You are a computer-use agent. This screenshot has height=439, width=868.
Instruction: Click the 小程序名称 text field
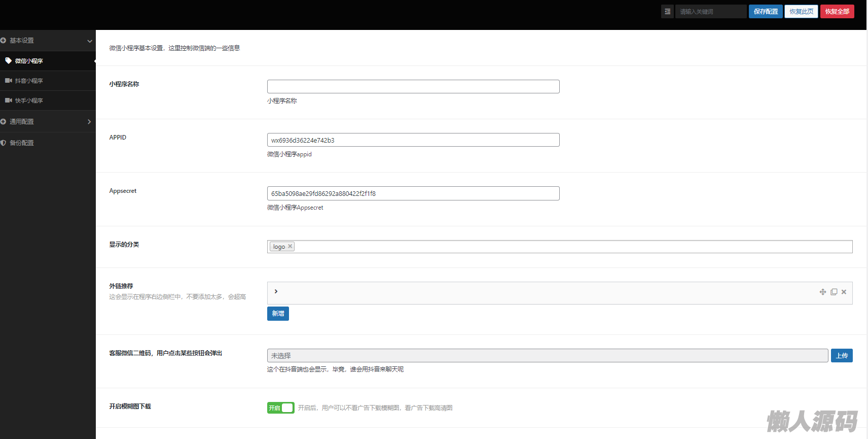click(413, 86)
